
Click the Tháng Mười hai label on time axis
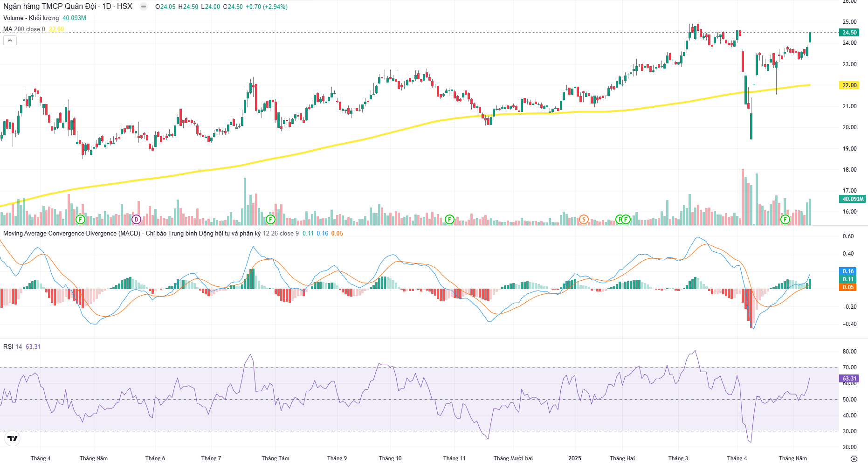[x=513, y=458]
